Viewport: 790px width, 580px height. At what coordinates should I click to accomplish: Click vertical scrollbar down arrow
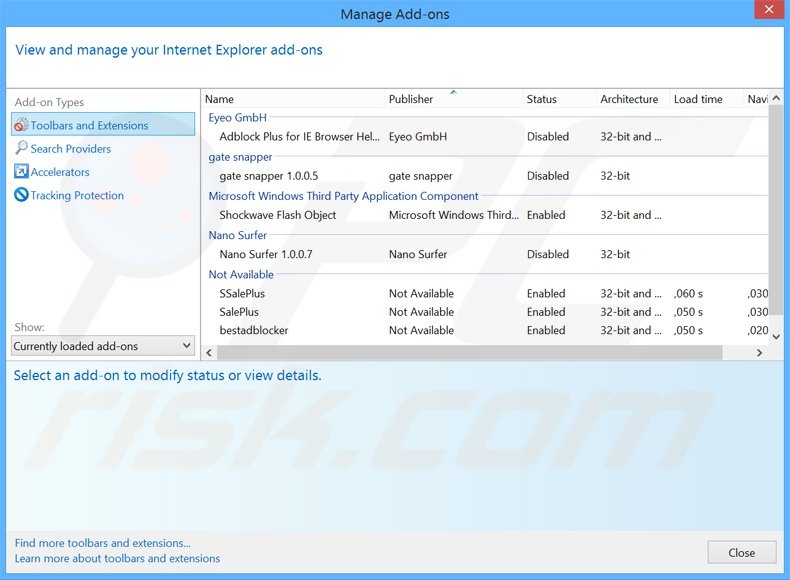point(776,337)
